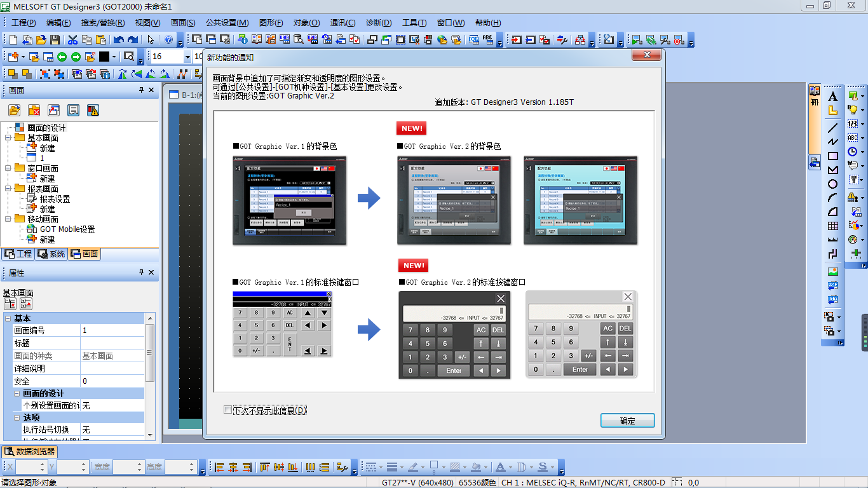Click the new screen folder icon in 画面 panel
The image size is (868, 488).
[x=15, y=110]
